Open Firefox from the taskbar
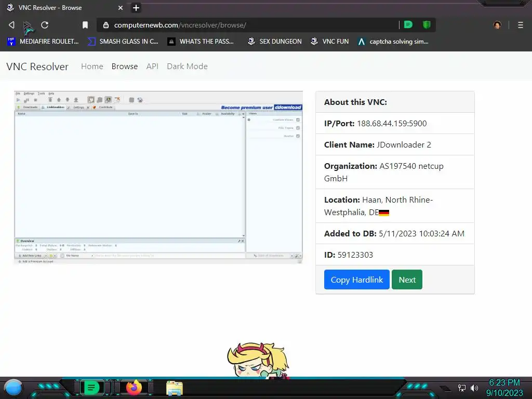 point(134,388)
